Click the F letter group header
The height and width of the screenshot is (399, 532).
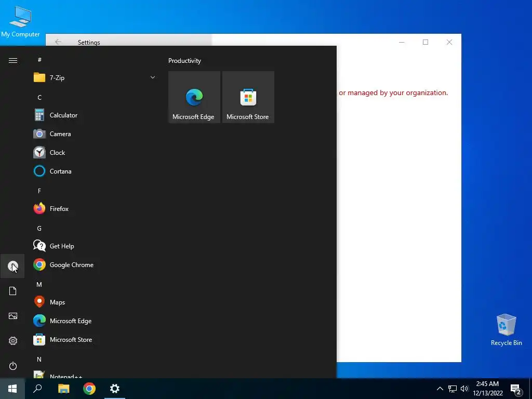click(39, 191)
